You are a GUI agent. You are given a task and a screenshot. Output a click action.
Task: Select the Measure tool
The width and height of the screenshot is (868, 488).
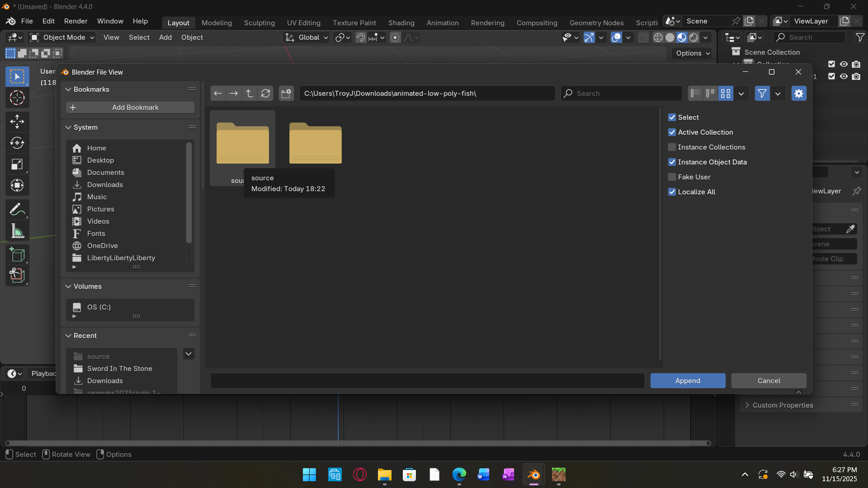[x=17, y=232]
